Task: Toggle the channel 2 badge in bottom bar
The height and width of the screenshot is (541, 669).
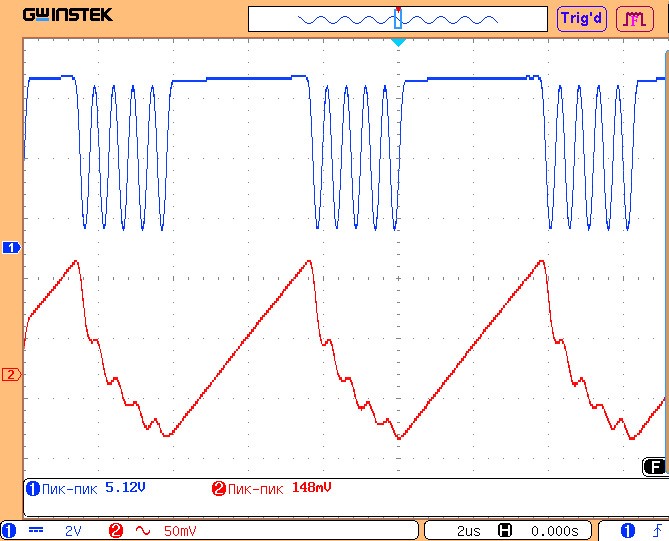Action: (116, 530)
